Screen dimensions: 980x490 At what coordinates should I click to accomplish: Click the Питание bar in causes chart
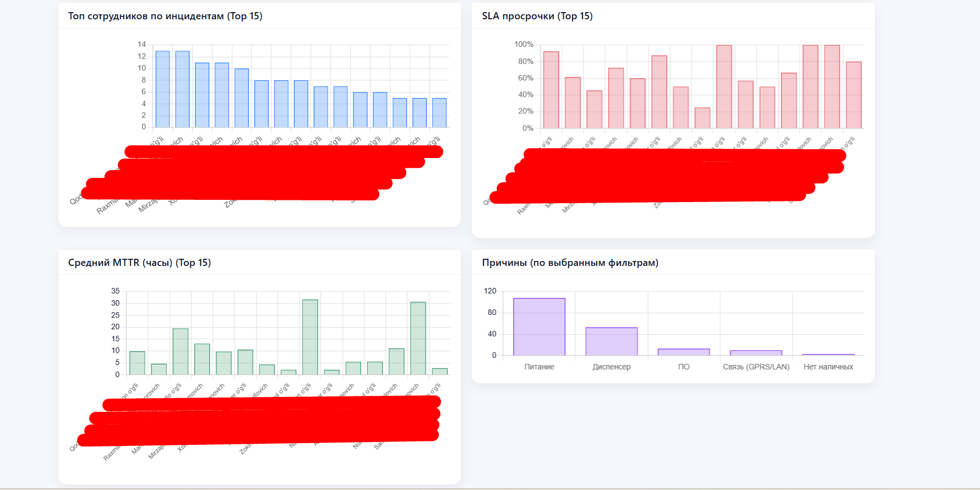pyautogui.click(x=539, y=327)
